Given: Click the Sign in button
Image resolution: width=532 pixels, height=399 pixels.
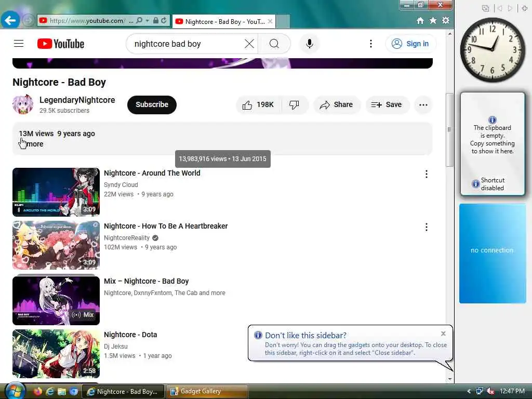Looking at the screenshot, I should coord(410,44).
